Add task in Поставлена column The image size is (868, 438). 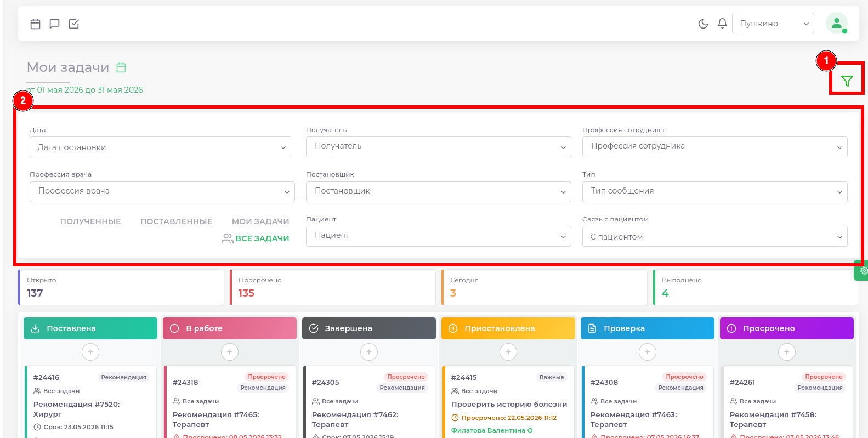(90, 352)
